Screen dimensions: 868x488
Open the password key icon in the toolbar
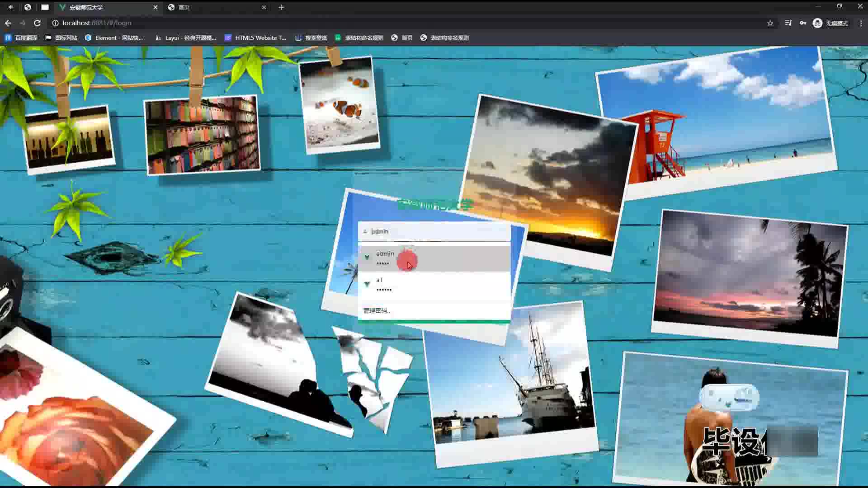pyautogui.click(x=803, y=23)
